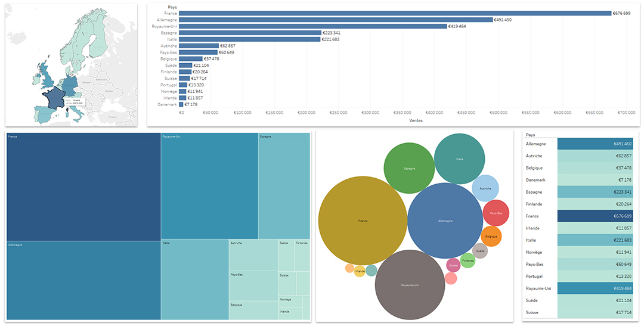The height and width of the screenshot is (329, 644).
Task: Click the Ventes axis title under the bar chart
Action: pyautogui.click(x=416, y=121)
